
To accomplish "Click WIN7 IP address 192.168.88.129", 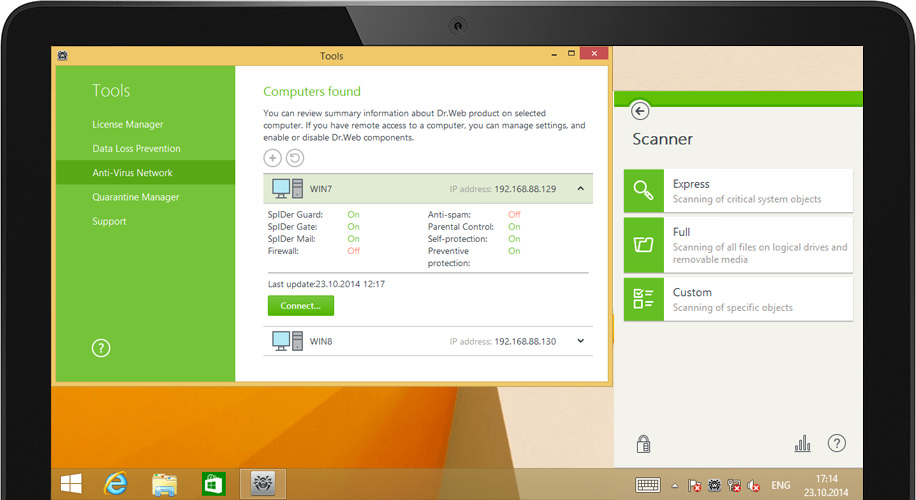I will [525, 189].
